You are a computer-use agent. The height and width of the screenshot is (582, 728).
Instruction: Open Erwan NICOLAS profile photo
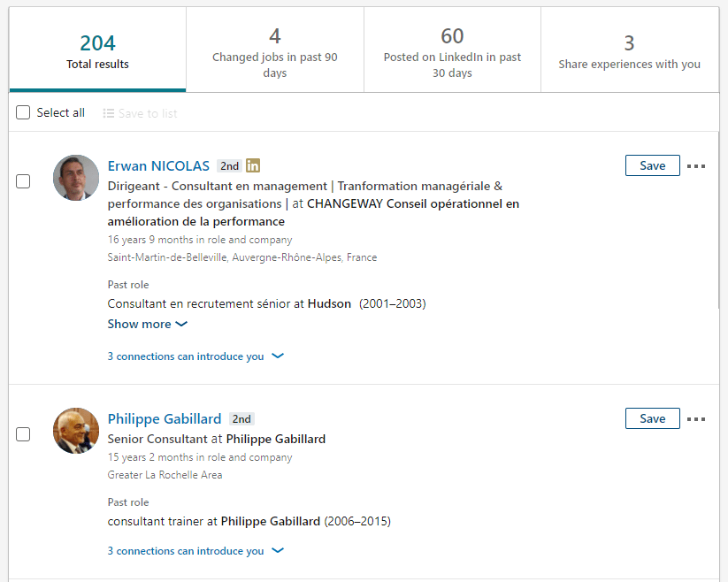click(x=76, y=178)
